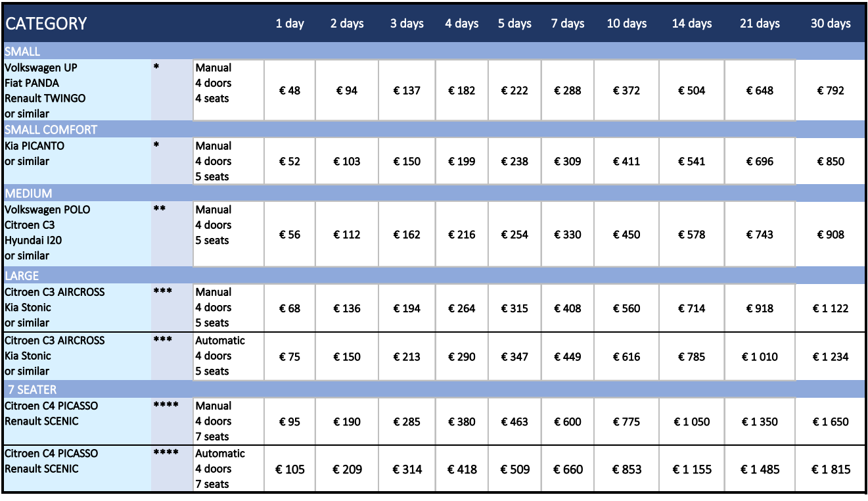Select the €600 7 days price cell
Image resolution: width=868 pixels, height=501 pixels.
(x=568, y=422)
